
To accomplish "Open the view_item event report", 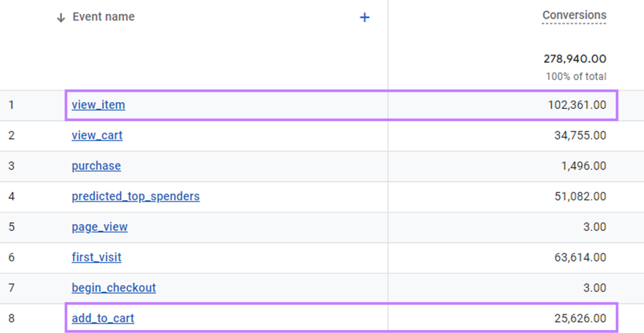I will 98,104.
